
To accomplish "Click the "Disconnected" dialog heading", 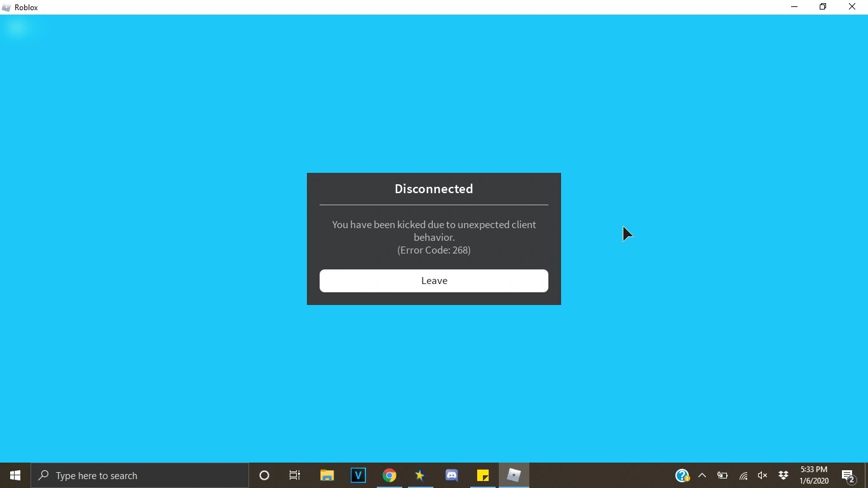I will [434, 189].
